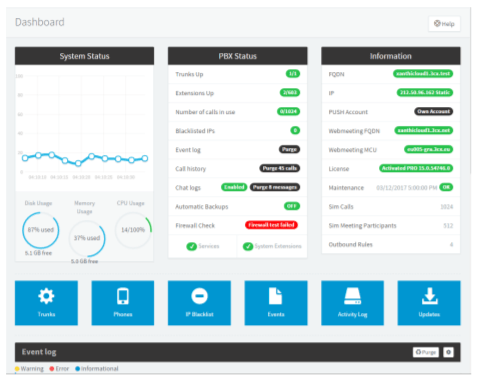Click Purge 45 calls in Call history
This screenshot has height=381, width=488.
[x=280, y=168]
